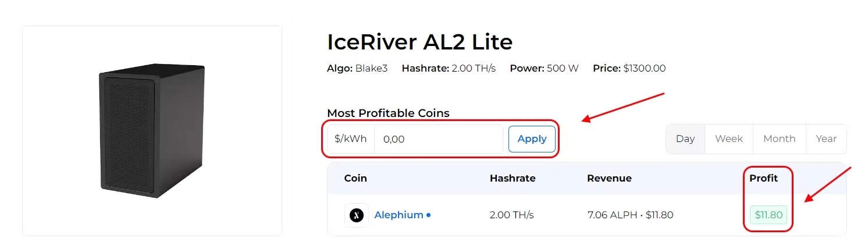Click the Revenue column header

click(x=609, y=178)
